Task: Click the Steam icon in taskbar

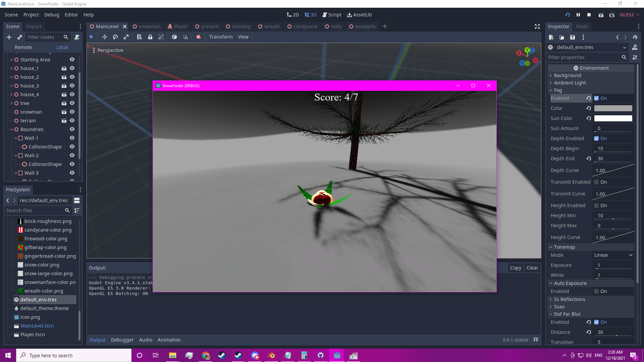Action: (x=222, y=355)
